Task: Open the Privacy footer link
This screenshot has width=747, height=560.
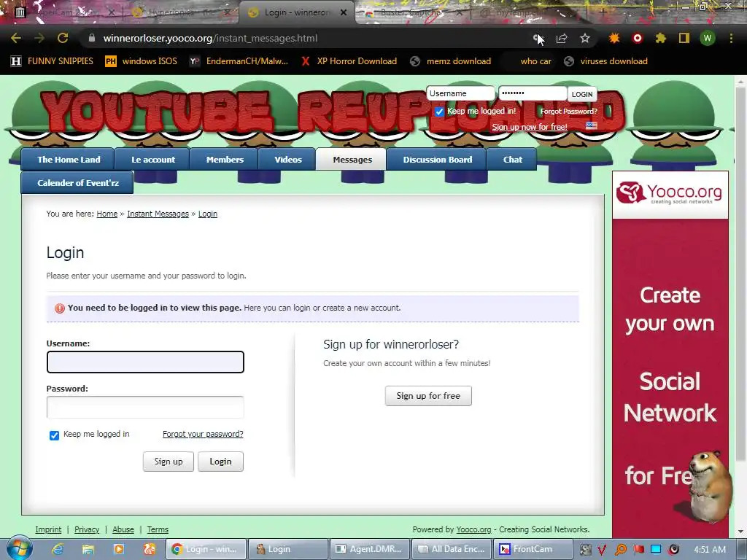Action: 87,529
